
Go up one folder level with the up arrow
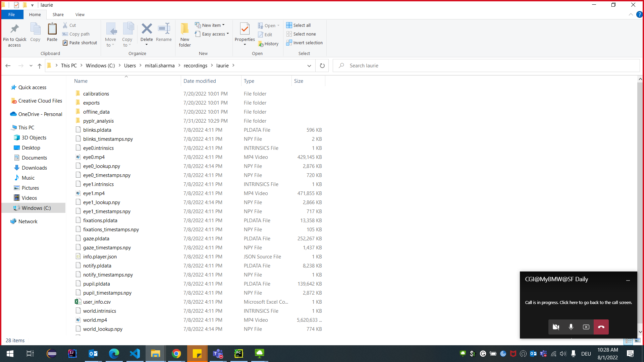pos(40,66)
